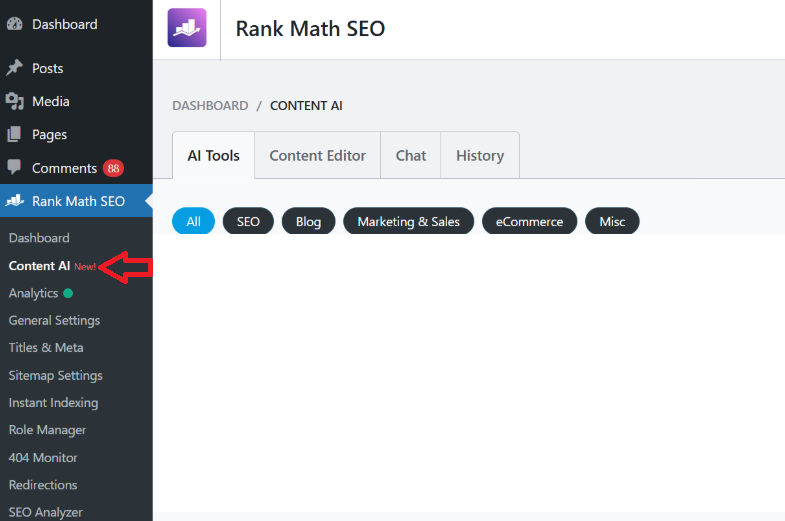Open SEO Analyzer
Image resolution: width=785 pixels, height=521 pixels.
[46, 512]
